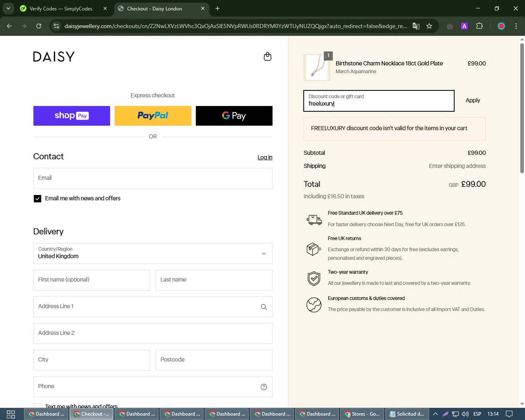The image size is (525, 420).
Task: Click the First name (optional) field
Action: pyautogui.click(x=92, y=280)
